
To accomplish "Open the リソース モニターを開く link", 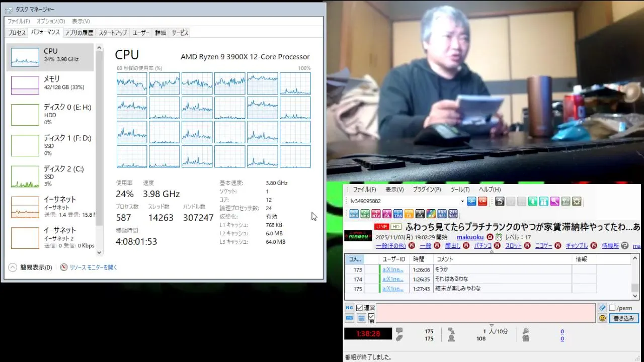I will (94, 267).
